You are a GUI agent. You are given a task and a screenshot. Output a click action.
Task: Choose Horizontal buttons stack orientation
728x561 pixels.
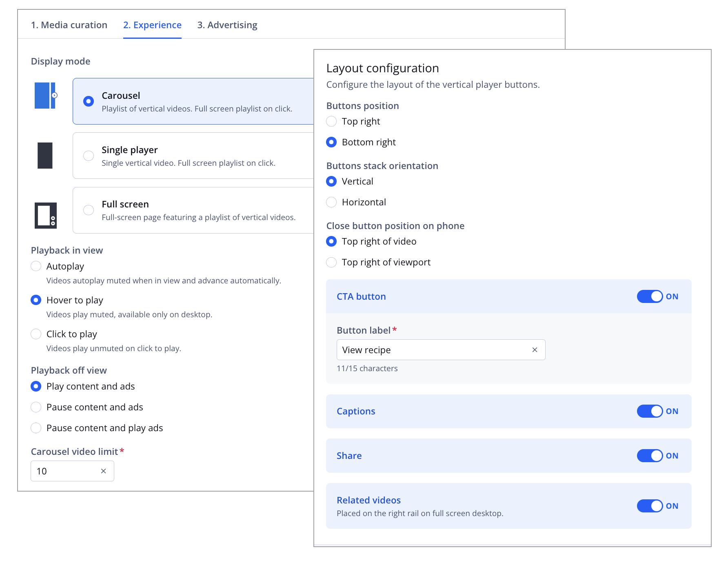pyautogui.click(x=331, y=202)
